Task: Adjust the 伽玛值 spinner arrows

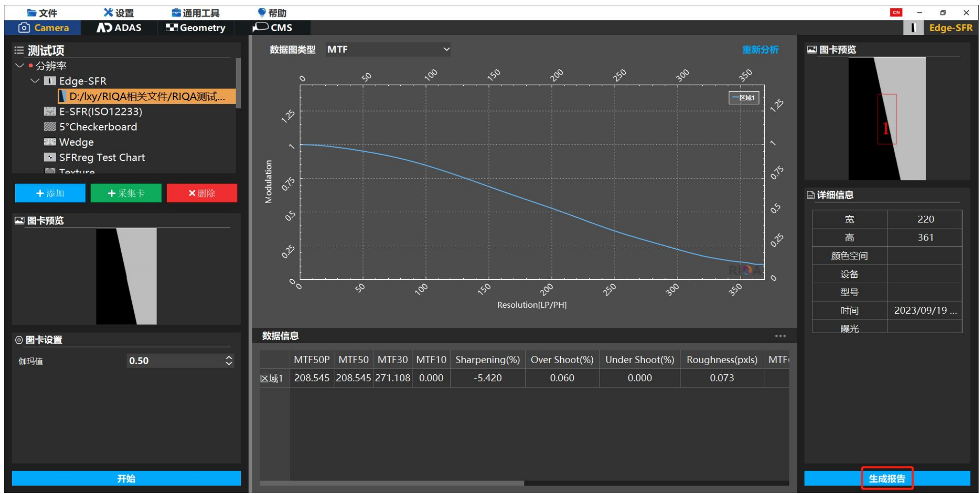Action: [x=229, y=361]
